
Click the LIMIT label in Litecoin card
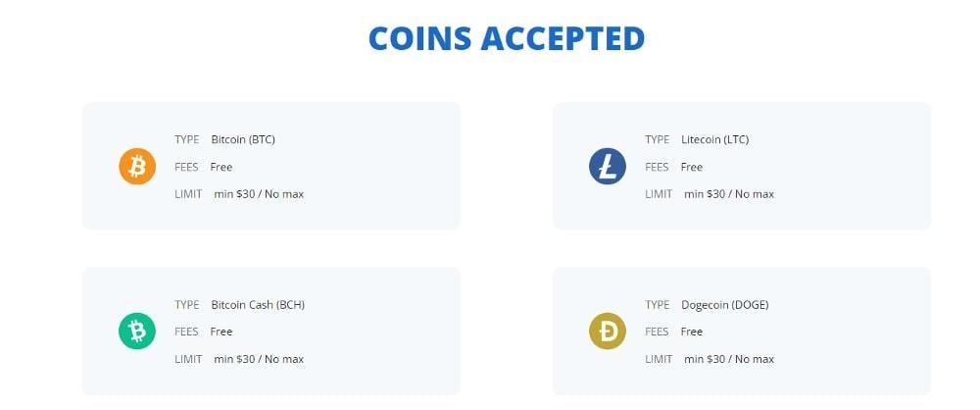pyautogui.click(x=659, y=194)
